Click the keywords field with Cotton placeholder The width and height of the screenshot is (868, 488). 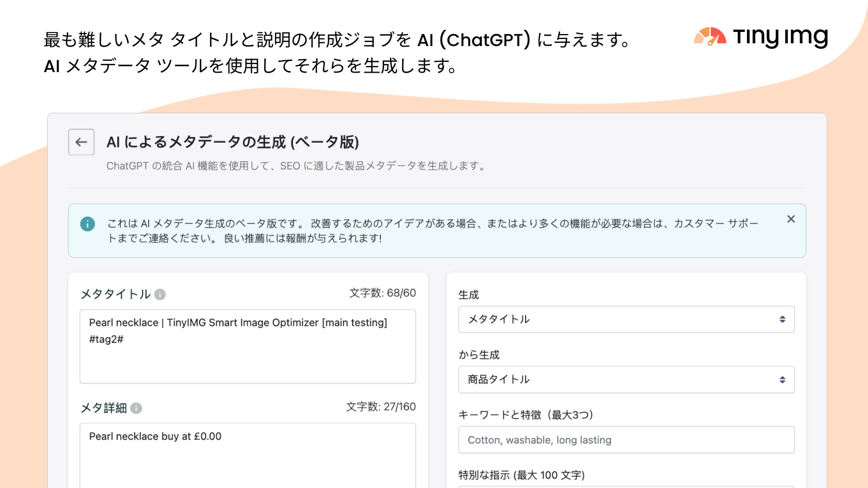point(627,440)
